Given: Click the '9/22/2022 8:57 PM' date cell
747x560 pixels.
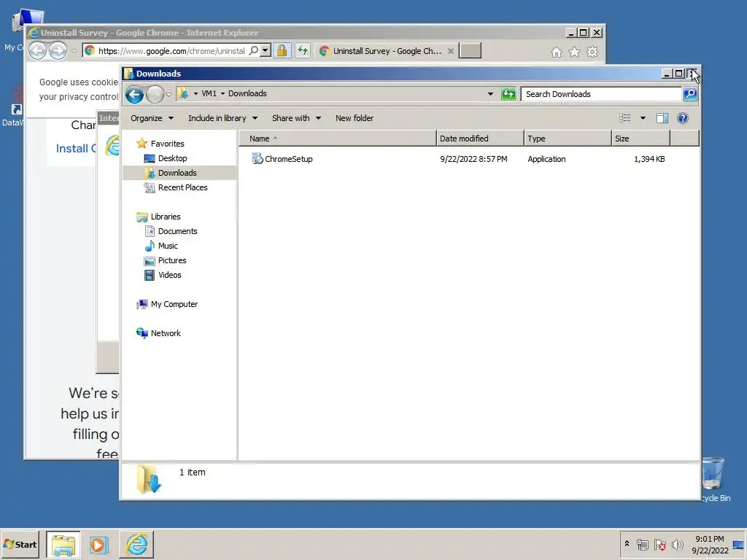Looking at the screenshot, I should 473,159.
